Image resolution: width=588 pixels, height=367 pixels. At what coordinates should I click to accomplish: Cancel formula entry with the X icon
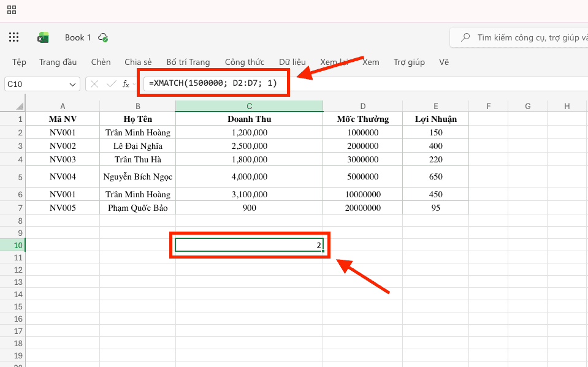coord(94,84)
